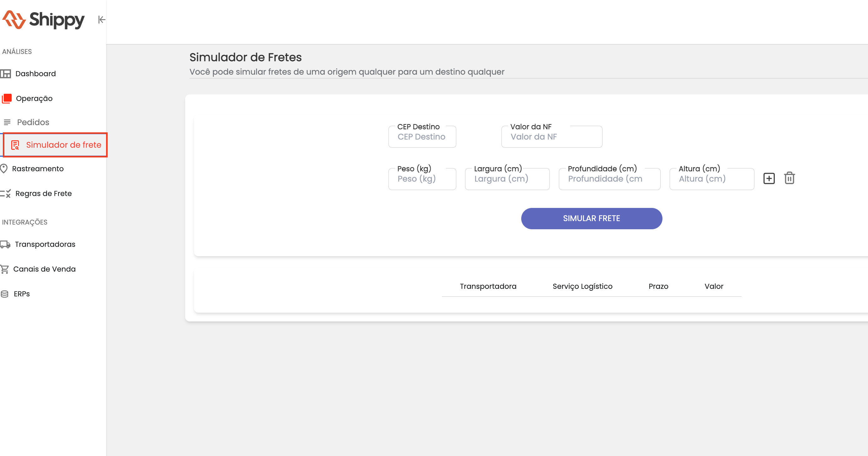Open Pedidos menu item
The height and width of the screenshot is (456, 868).
[33, 122]
